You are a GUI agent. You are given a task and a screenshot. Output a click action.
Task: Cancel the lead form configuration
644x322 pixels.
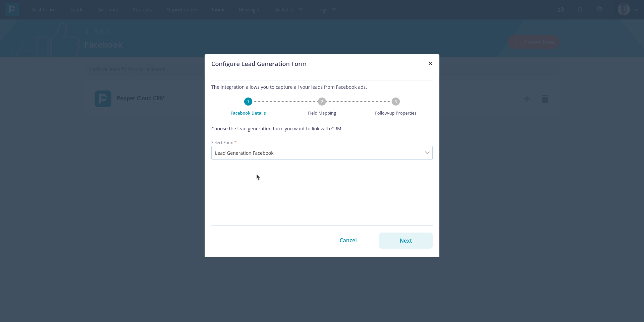point(348,240)
